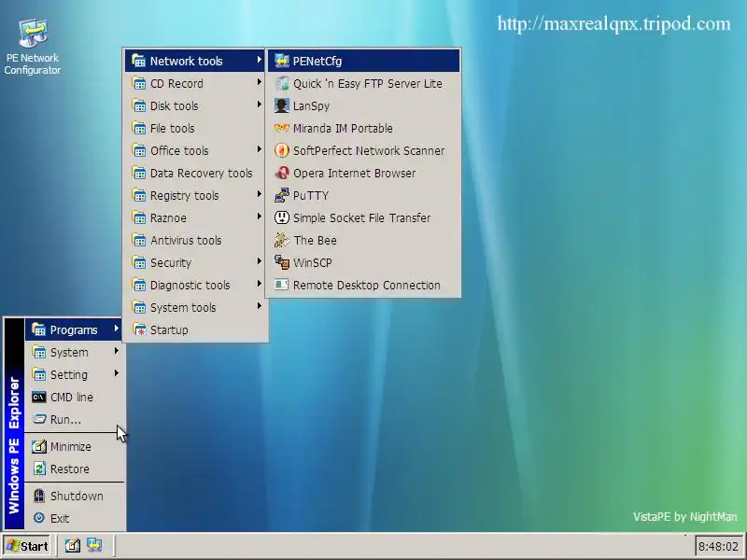
Task: Click the Restore icon in start menu
Action: [x=39, y=469]
